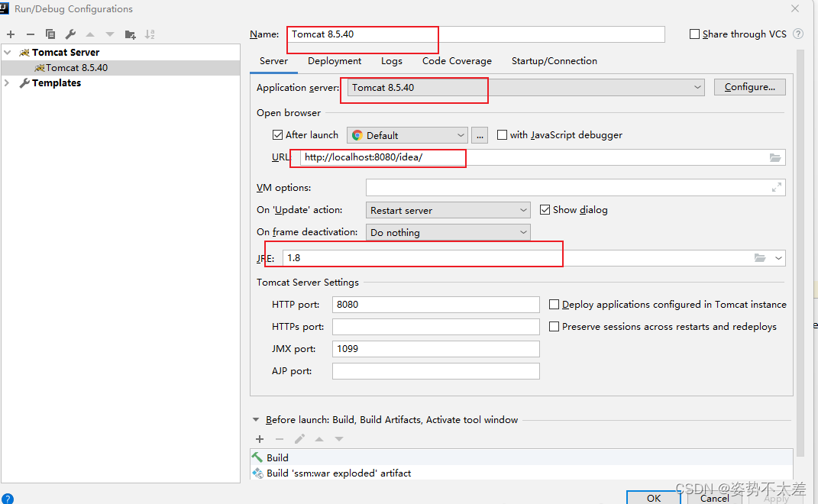This screenshot has height=504, width=818.
Task: Remove selected configuration with minus icon
Action: [31, 34]
